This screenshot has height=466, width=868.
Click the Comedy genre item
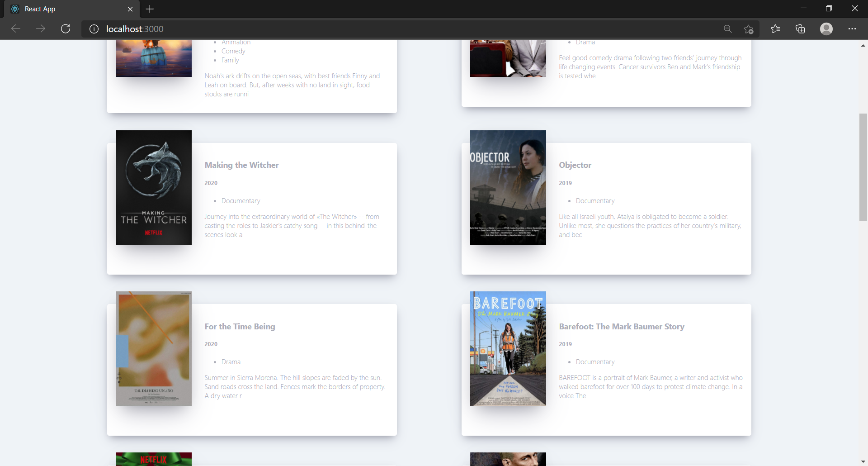point(233,51)
